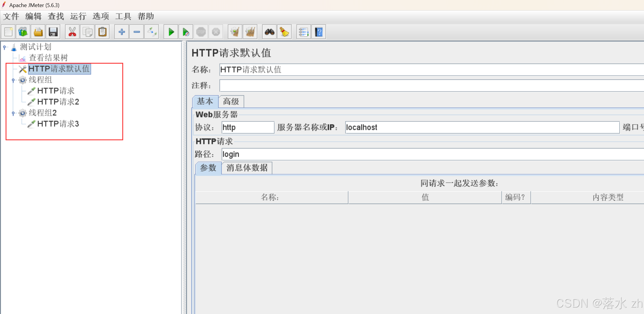Switch to the 高级 tab
Screen dimensions: 644x314
tap(231, 102)
